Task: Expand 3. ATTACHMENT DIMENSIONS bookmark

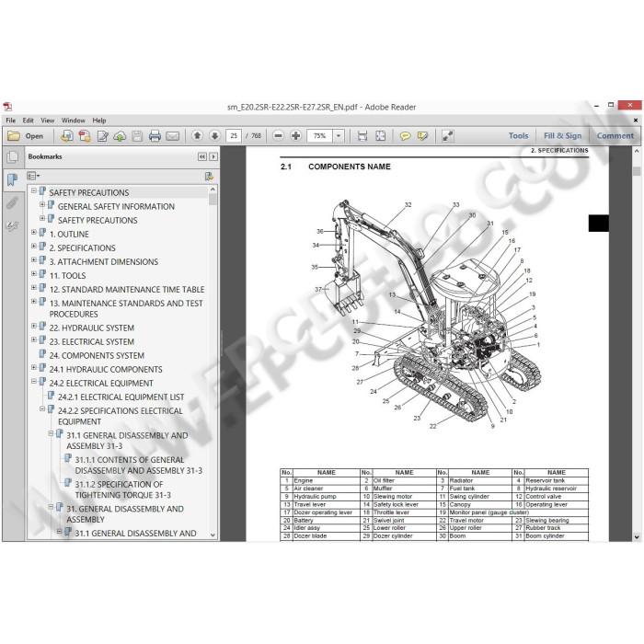Action: 34,259
